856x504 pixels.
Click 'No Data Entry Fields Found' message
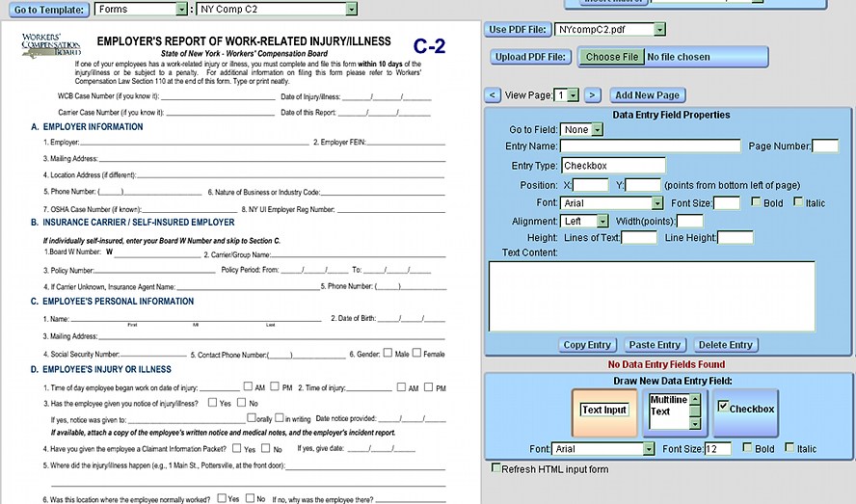(x=666, y=365)
